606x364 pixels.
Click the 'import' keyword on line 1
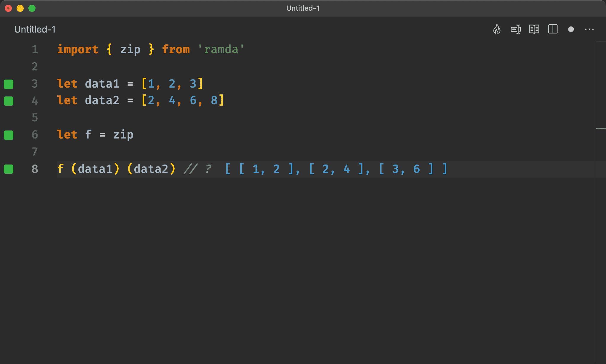point(78,49)
